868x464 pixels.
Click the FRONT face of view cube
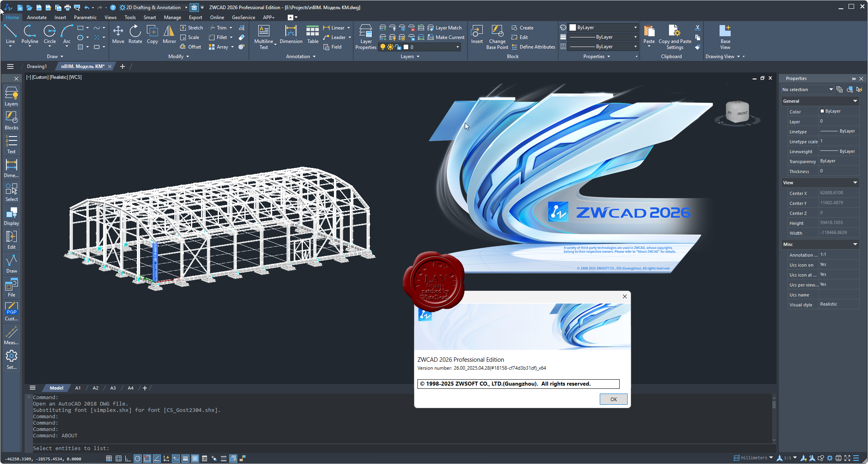click(x=742, y=113)
